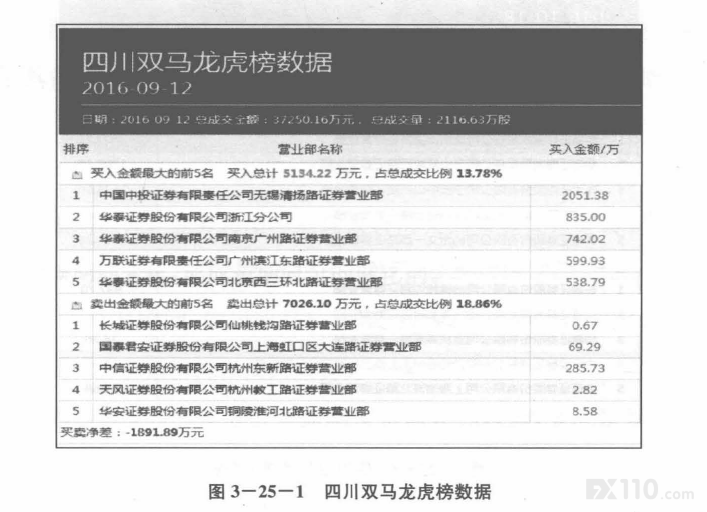The image size is (707, 512).
Task: Click the 排序 column header
Action: (76, 149)
